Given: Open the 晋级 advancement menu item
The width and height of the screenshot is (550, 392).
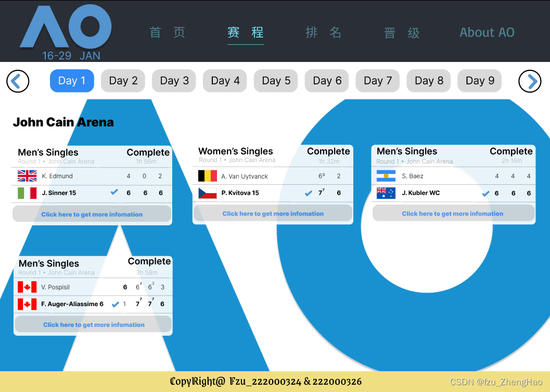Looking at the screenshot, I should coord(402,33).
